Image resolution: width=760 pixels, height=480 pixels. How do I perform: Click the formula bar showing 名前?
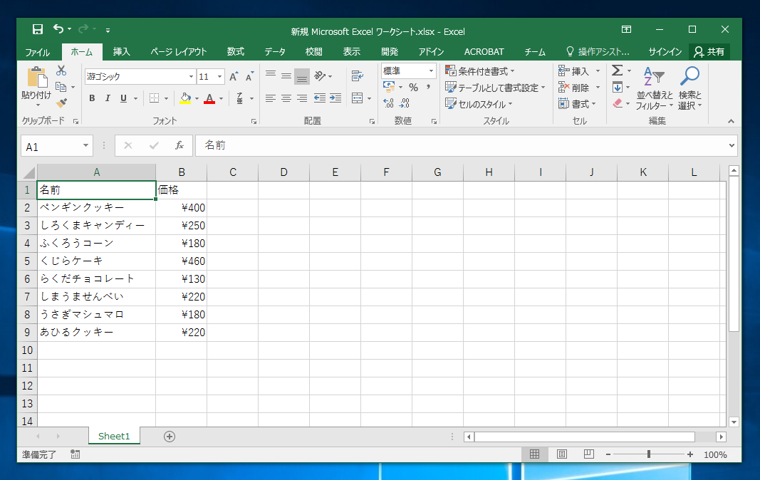pyautogui.click(x=460, y=145)
